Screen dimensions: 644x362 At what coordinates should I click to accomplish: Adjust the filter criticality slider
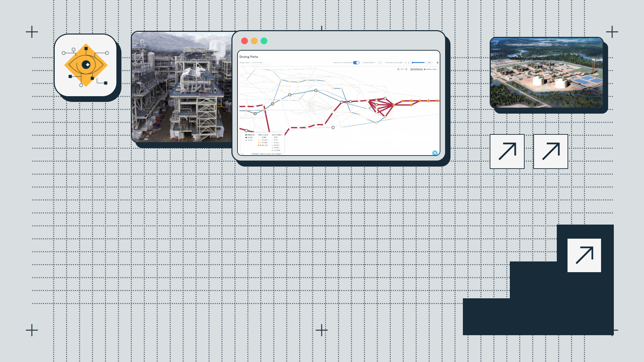[418, 62]
